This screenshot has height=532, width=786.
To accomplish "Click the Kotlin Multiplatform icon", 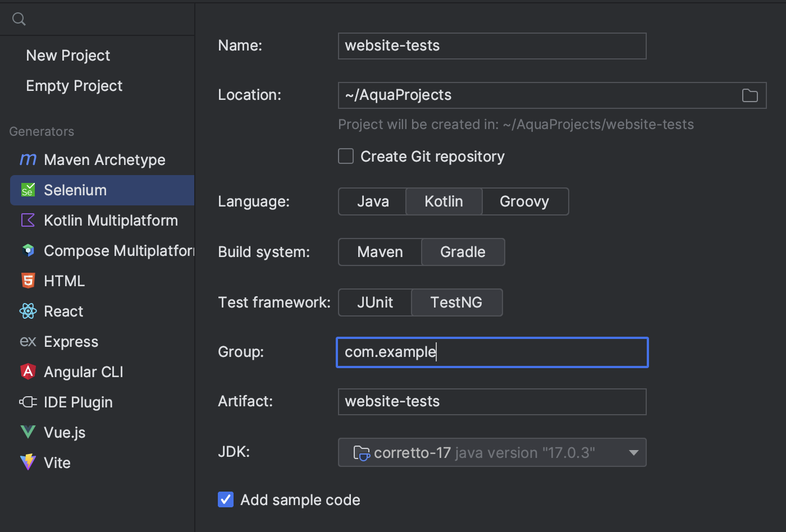I will [28, 221].
